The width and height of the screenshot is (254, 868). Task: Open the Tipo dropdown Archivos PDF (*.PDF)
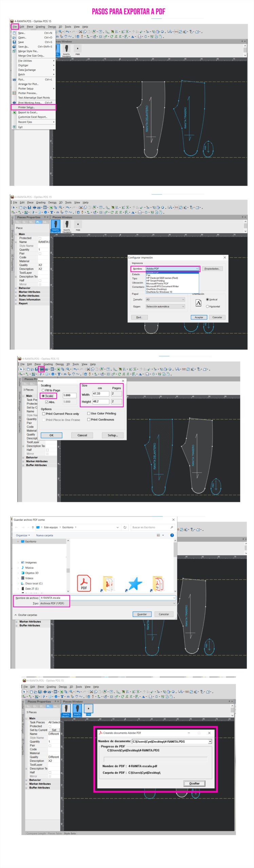(108, 603)
